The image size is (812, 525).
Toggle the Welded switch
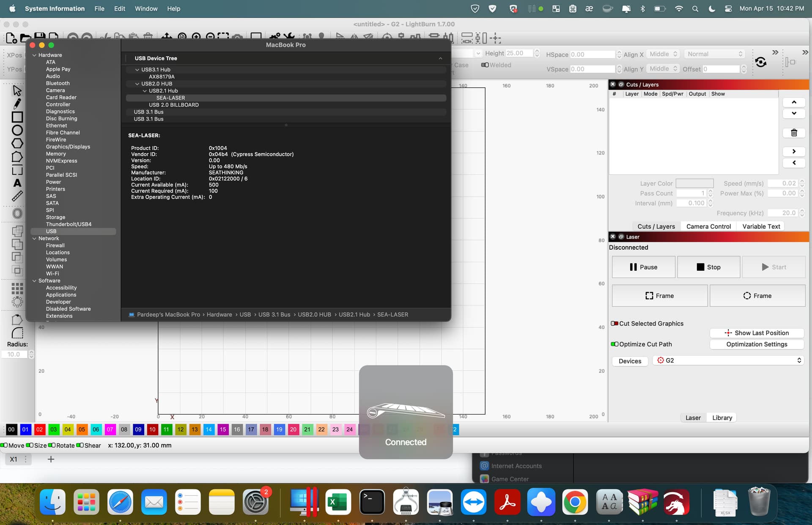485,65
